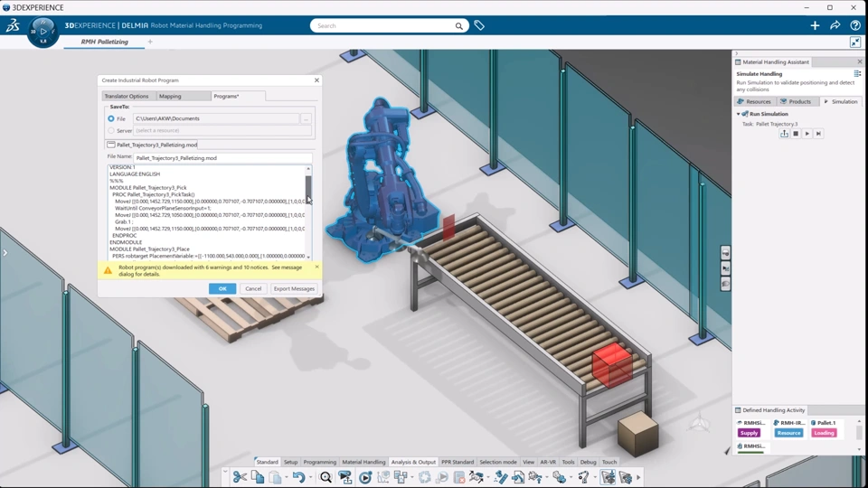The image size is (868, 488).
Task: Click the play simulation circle icon
Action: (x=364, y=477)
